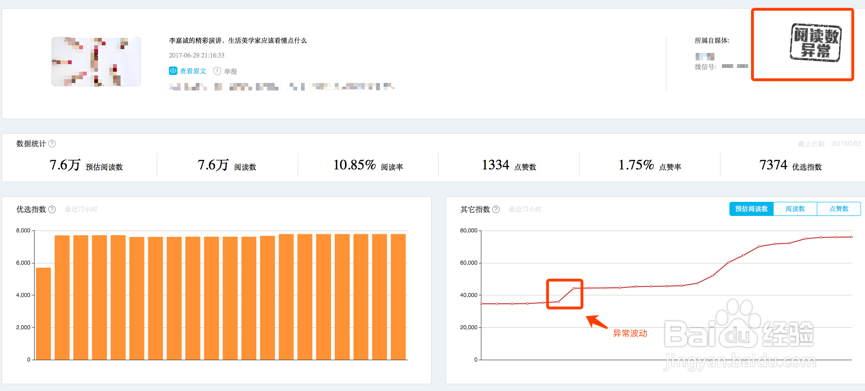Screen dimensions: 865x391
Task: Click the shortest first bar in 优选指数 chart
Action: 43,314
